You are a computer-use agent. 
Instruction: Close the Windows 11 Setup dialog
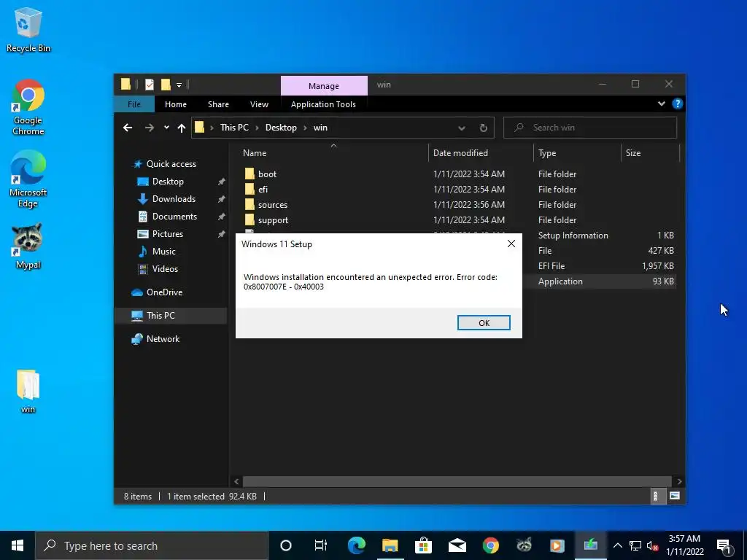511,244
